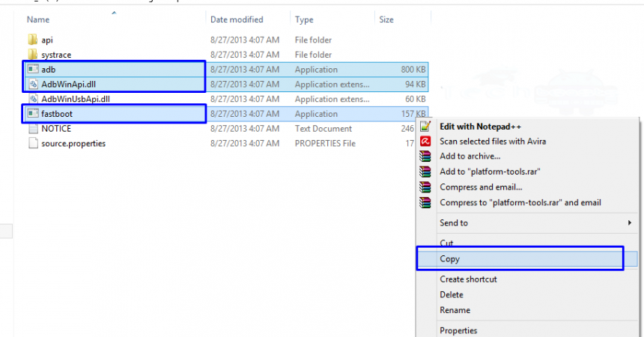This screenshot has width=644, height=337.
Task: Click WinRAR icon beside Add to platform-tools.rar
Action: pyautogui.click(x=425, y=171)
